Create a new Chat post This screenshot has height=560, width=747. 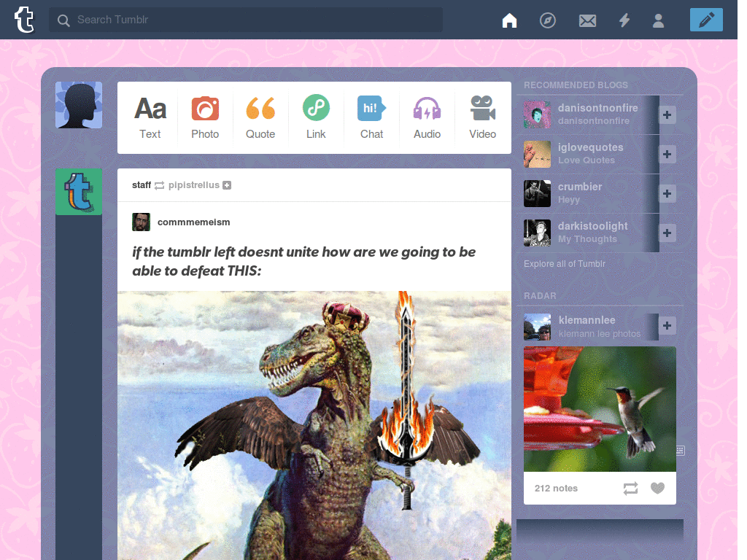[x=371, y=117]
